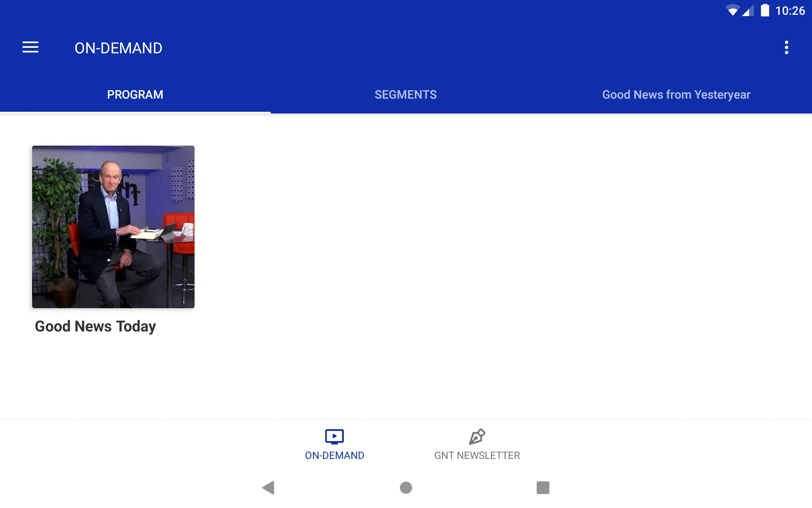
Task: Toggle ON-DEMAND active state
Action: pyautogui.click(x=335, y=444)
